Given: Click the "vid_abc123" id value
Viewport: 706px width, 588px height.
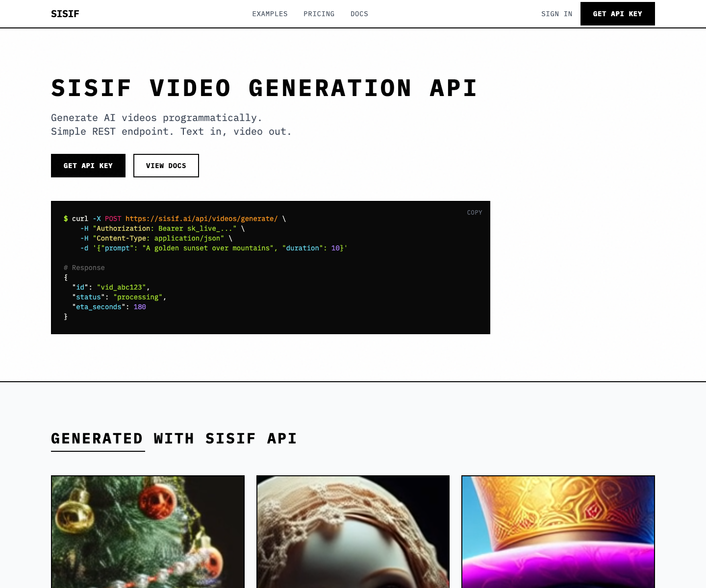Looking at the screenshot, I should [x=121, y=287].
